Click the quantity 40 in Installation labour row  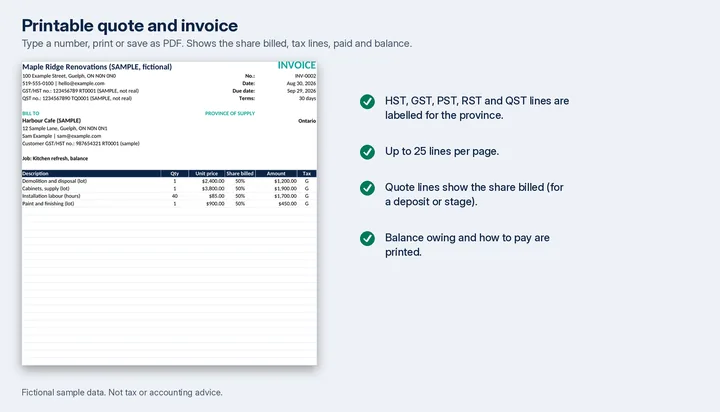(174, 196)
